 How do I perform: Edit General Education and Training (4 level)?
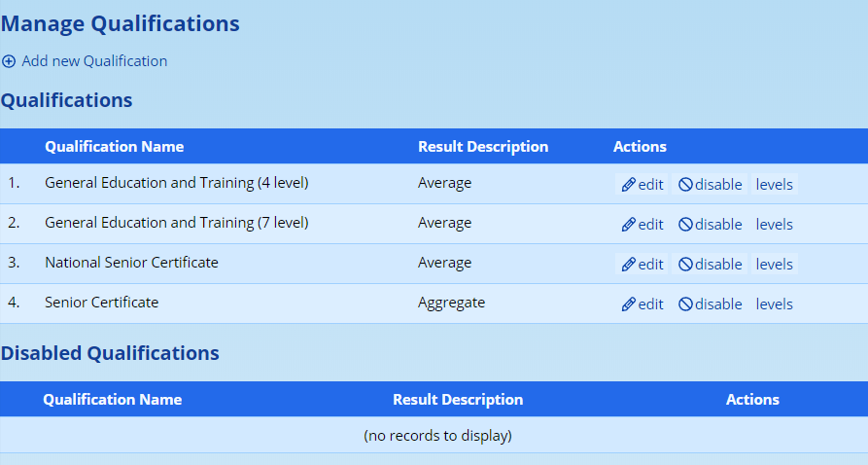pyautogui.click(x=642, y=185)
